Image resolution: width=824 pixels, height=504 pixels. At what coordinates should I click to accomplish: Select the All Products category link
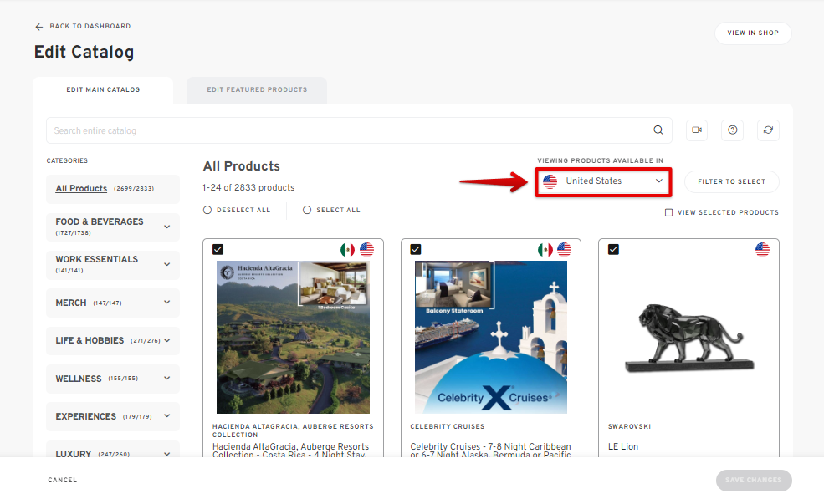81,188
